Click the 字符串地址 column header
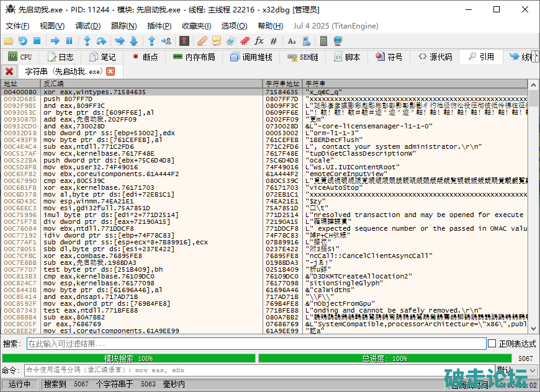The width and height of the screenshot is (540, 392). click(x=283, y=83)
